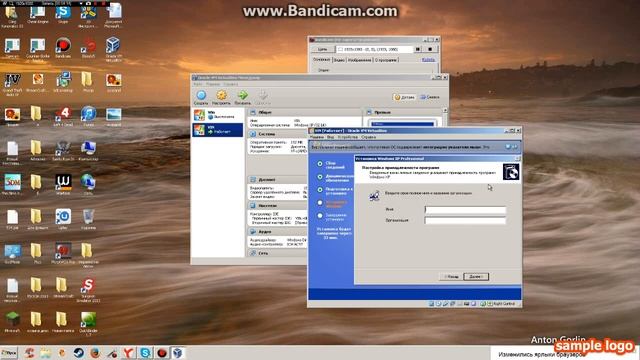Screen dimensions: 640x360
Task: Click the greyed Discard arrow in VirtualBox toolbar
Action: point(263,98)
